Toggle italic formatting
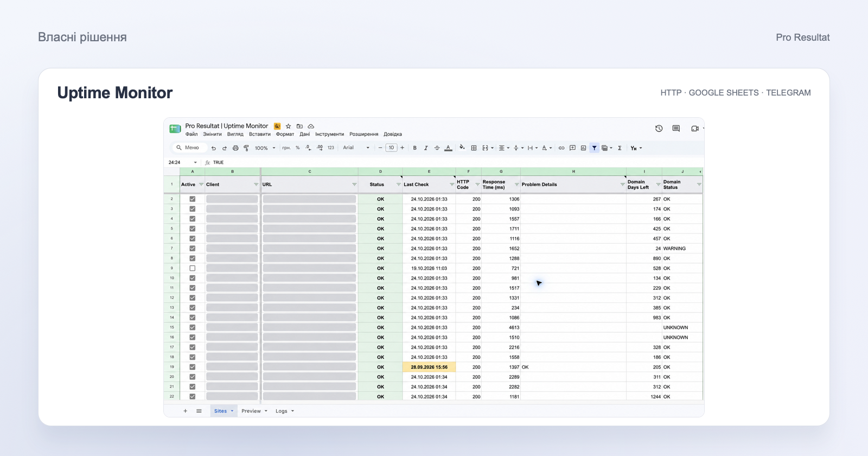The image size is (868, 456). 426,148
